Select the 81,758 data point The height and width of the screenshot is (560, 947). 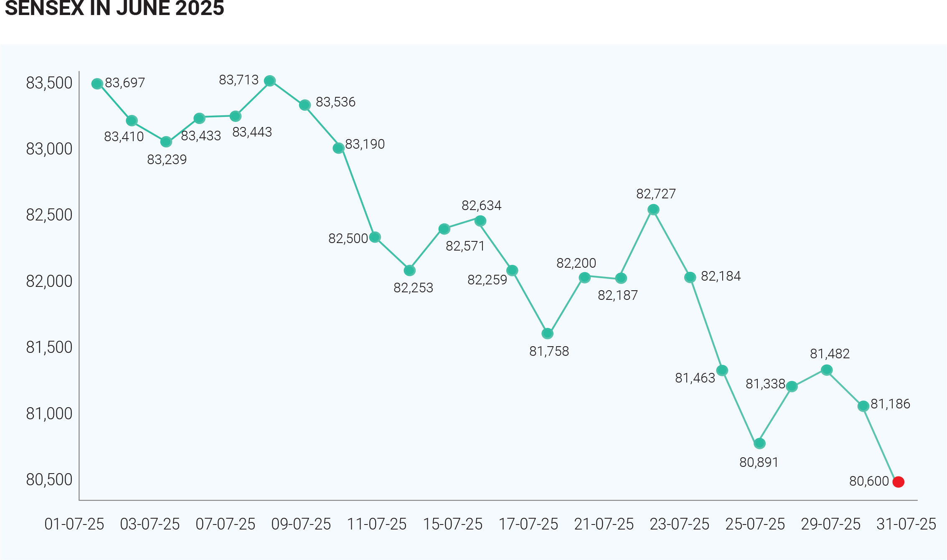pos(547,334)
